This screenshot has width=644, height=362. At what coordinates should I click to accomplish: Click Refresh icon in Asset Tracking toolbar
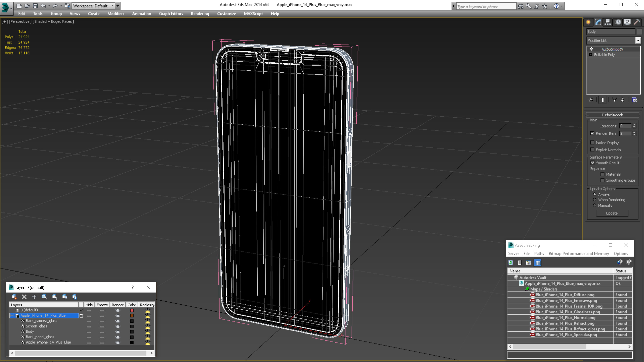[x=511, y=263]
